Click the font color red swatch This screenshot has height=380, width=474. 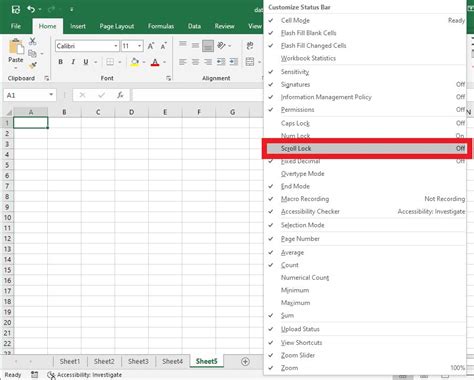155,62
